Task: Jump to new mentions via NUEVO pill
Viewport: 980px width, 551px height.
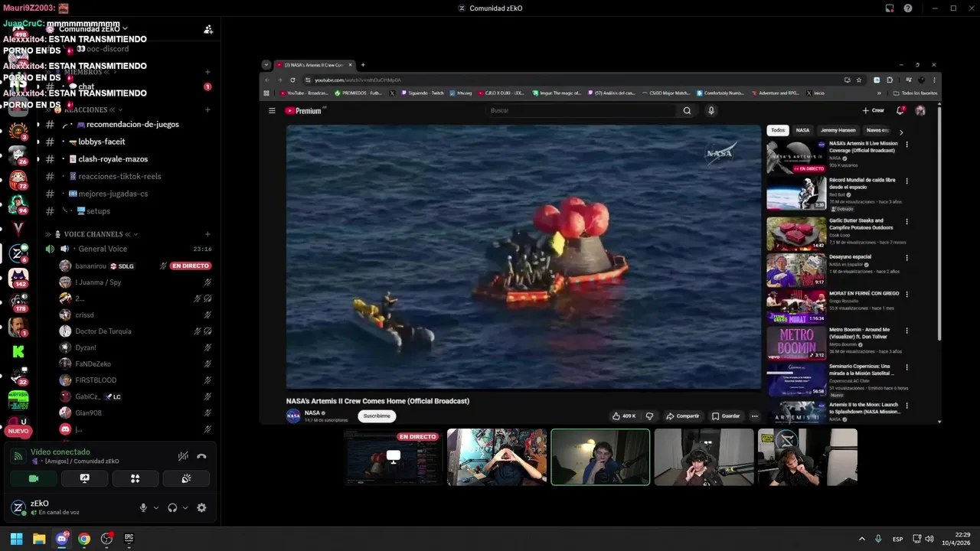Action: [18, 431]
